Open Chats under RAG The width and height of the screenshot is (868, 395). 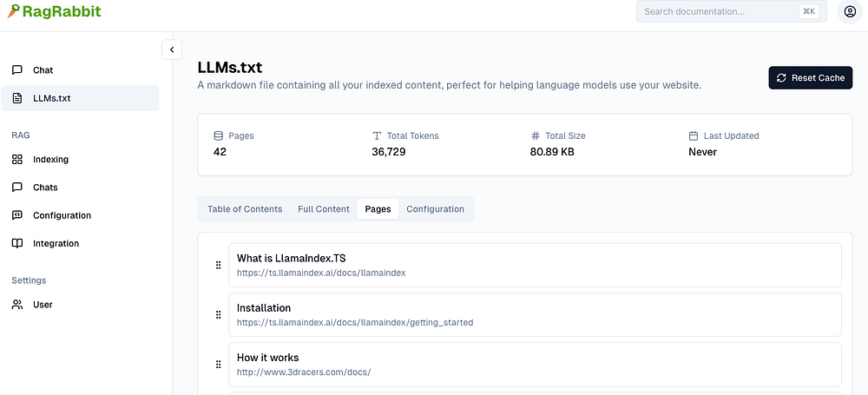(x=80, y=188)
